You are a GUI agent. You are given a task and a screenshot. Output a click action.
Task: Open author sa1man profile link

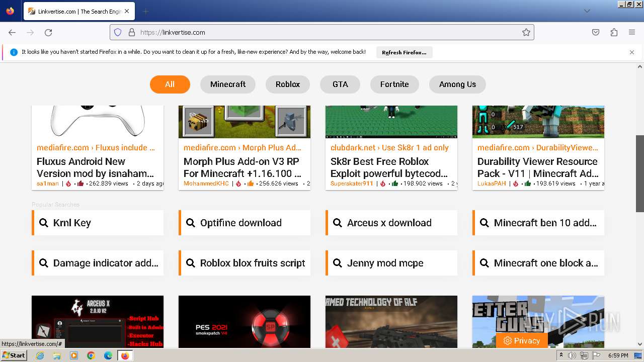(48, 184)
